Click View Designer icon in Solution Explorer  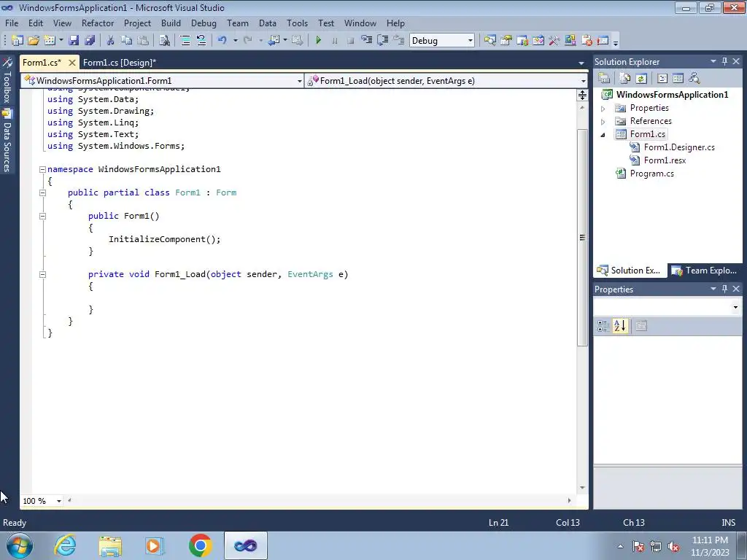tap(678, 78)
